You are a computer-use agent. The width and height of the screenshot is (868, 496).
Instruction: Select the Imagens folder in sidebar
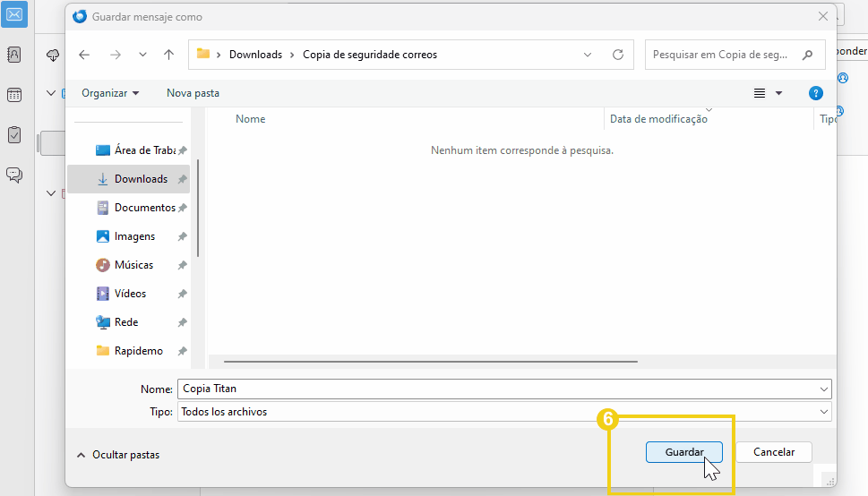click(x=134, y=236)
